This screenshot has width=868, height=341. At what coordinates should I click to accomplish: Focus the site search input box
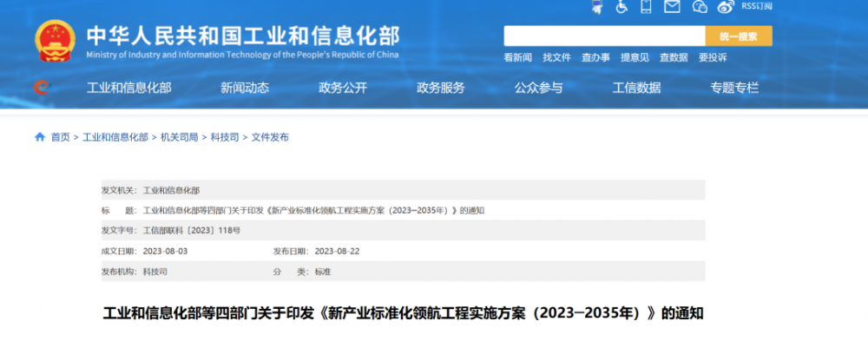tap(604, 36)
